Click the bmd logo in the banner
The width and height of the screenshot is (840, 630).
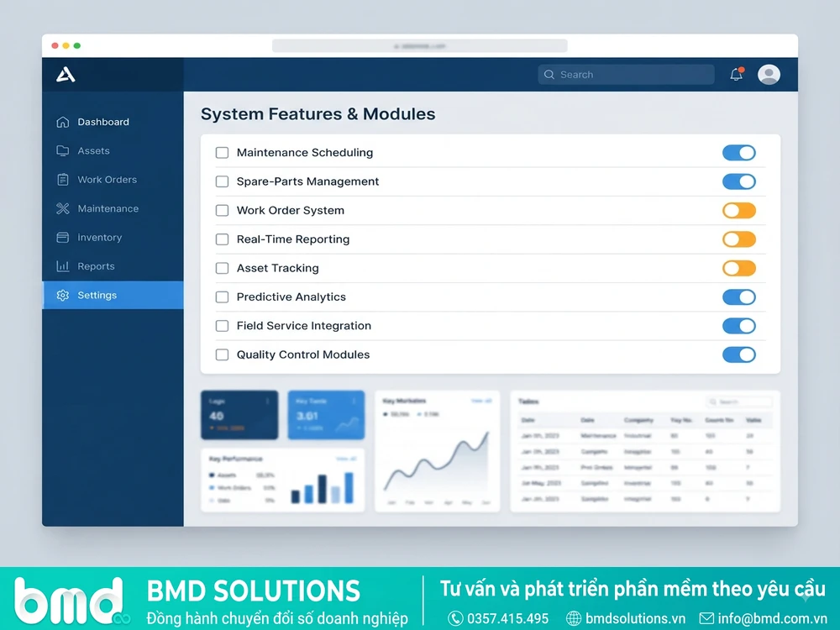(71, 601)
